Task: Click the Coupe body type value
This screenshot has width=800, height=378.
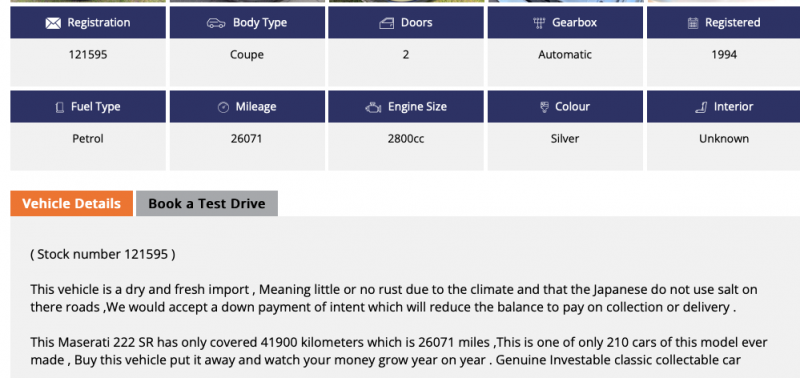Action: 247,55
